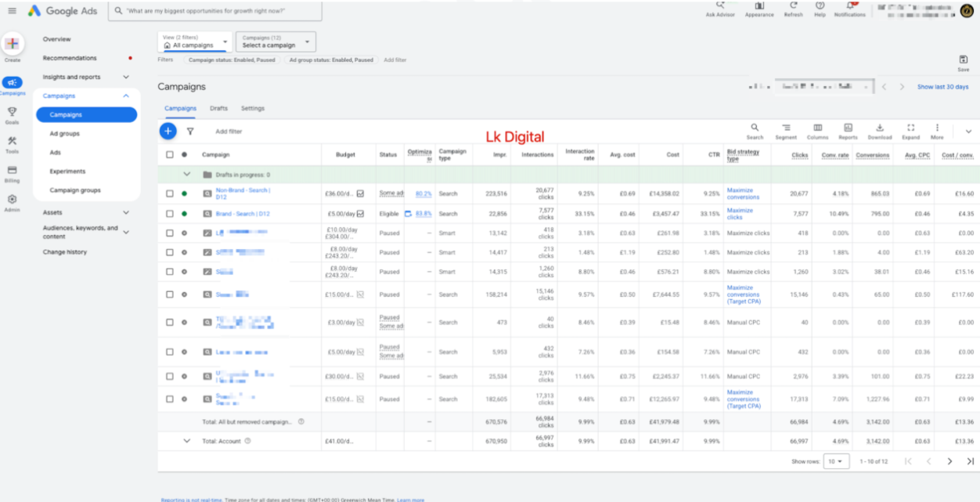
Task: Click the Refresh icon
Action: 793,5
